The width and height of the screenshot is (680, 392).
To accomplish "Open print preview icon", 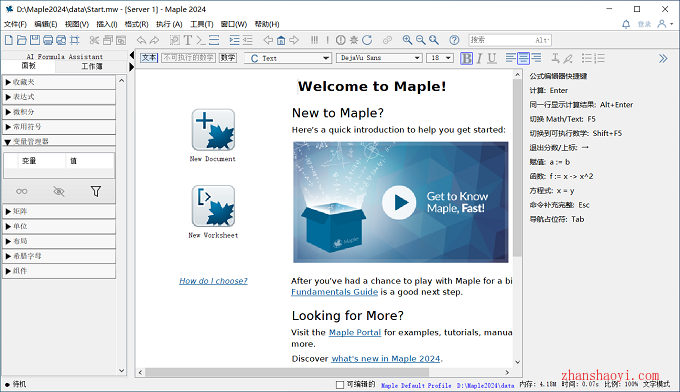I will click(x=61, y=40).
